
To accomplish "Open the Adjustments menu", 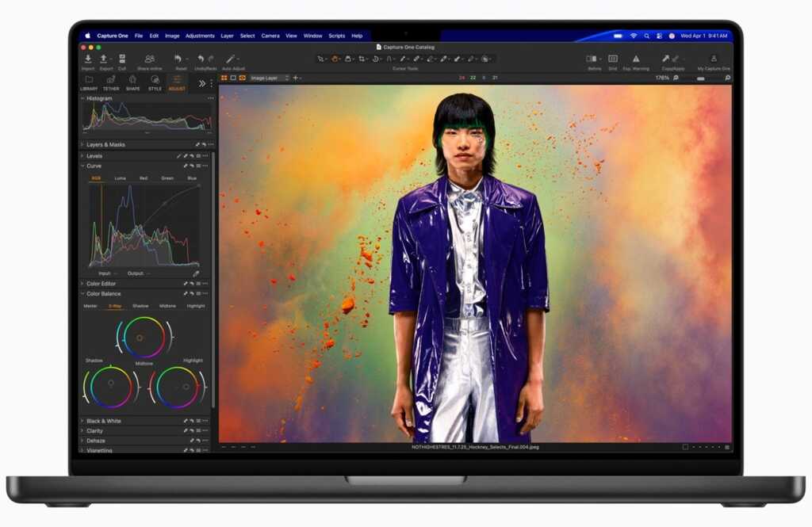I will (201, 35).
